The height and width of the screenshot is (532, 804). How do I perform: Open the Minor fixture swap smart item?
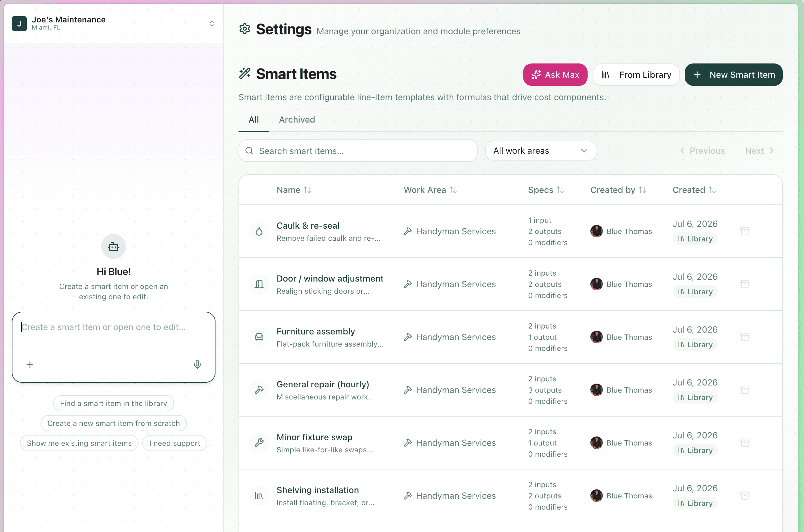(314, 437)
